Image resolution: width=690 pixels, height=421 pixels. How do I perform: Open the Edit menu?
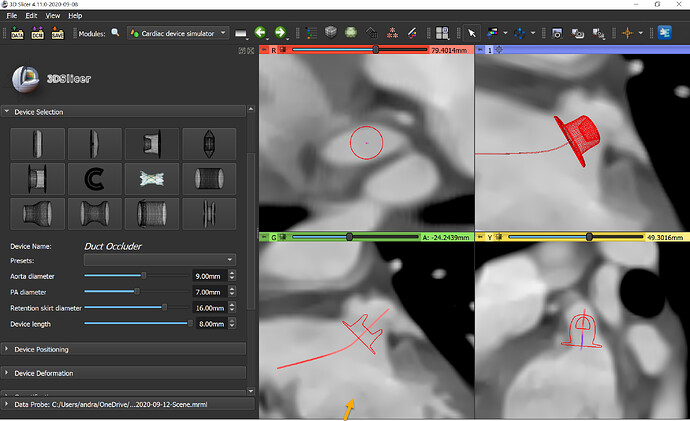tap(32, 16)
